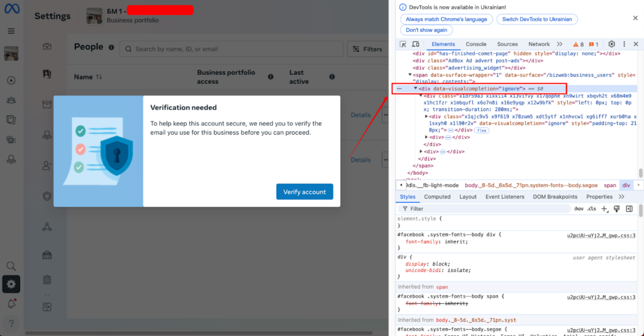644x336 pixels.
Task: Toggle the DevTools inspect element picker
Action: click(403, 44)
